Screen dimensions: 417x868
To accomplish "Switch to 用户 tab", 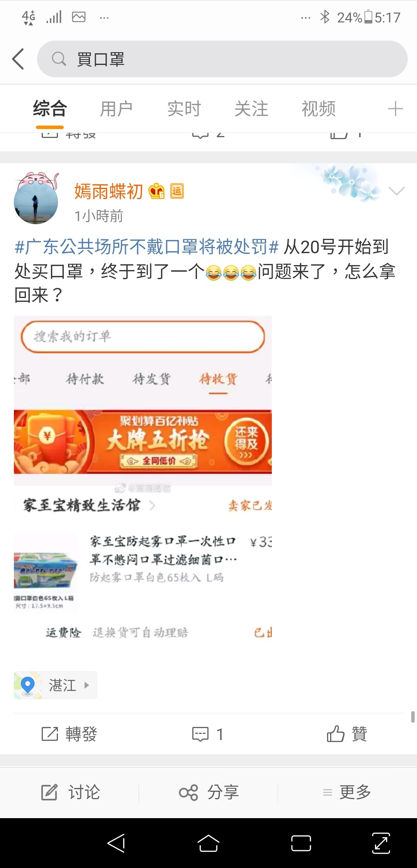I will click(x=117, y=109).
